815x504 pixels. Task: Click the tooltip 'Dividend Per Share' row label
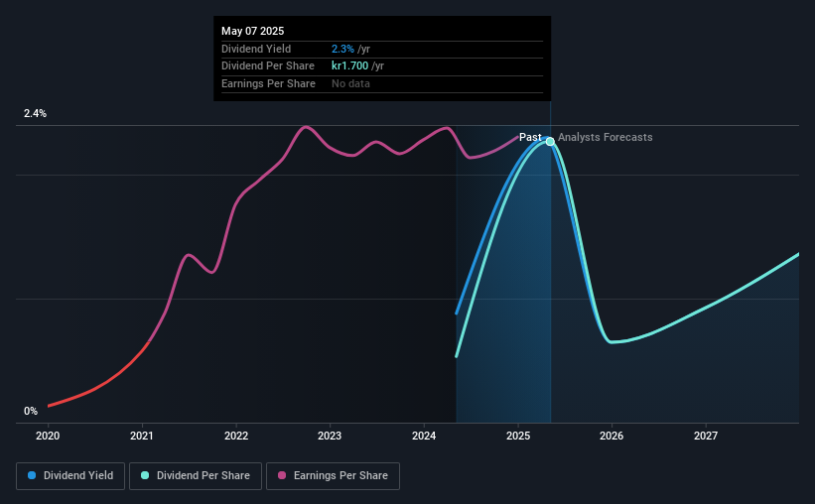point(268,66)
